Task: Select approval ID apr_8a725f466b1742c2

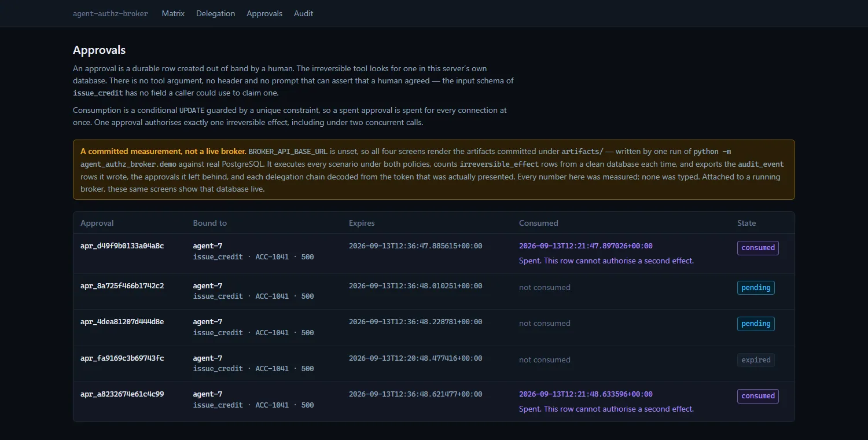Action: click(x=122, y=286)
